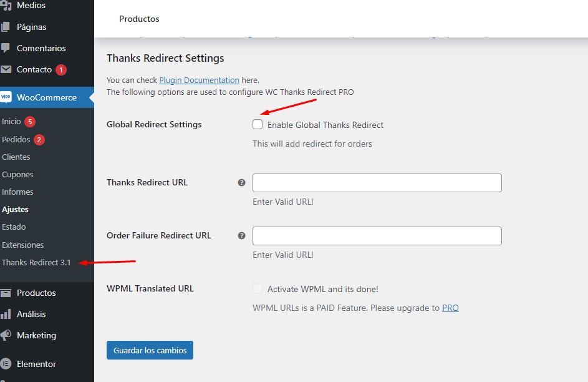Click help icon beside Thanks Redirect URL
588x382 pixels.
pos(241,183)
